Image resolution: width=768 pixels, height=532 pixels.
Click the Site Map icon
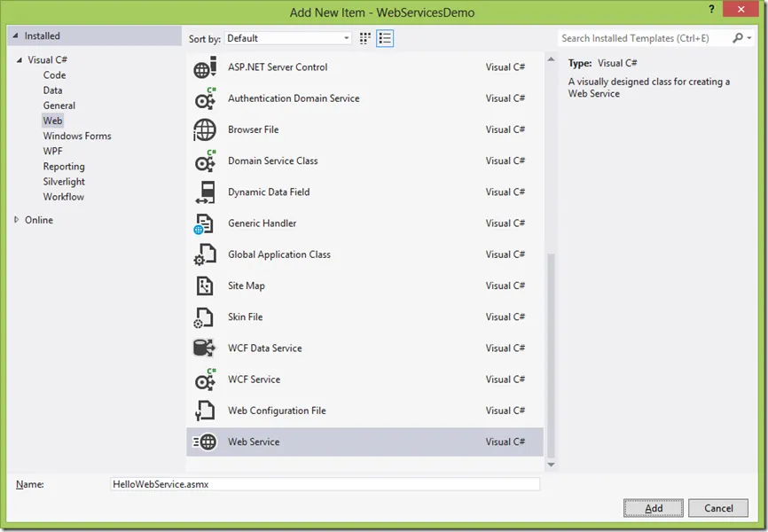click(x=205, y=286)
